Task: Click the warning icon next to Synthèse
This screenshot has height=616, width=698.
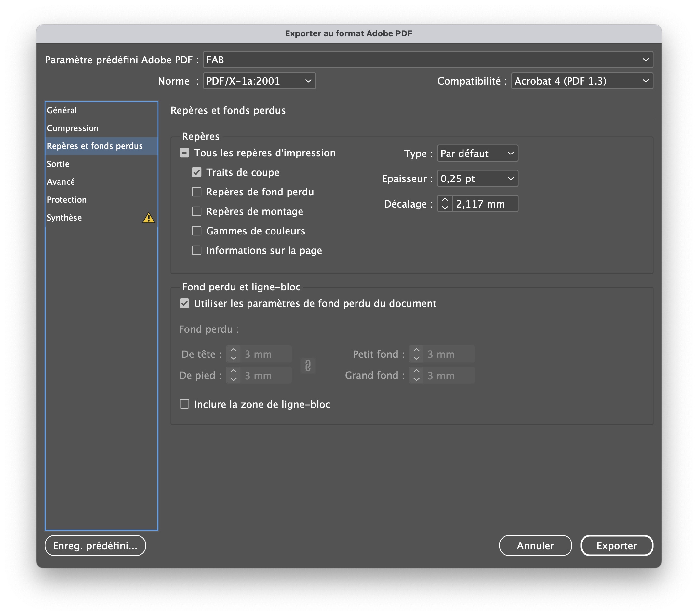Action: pos(148,218)
